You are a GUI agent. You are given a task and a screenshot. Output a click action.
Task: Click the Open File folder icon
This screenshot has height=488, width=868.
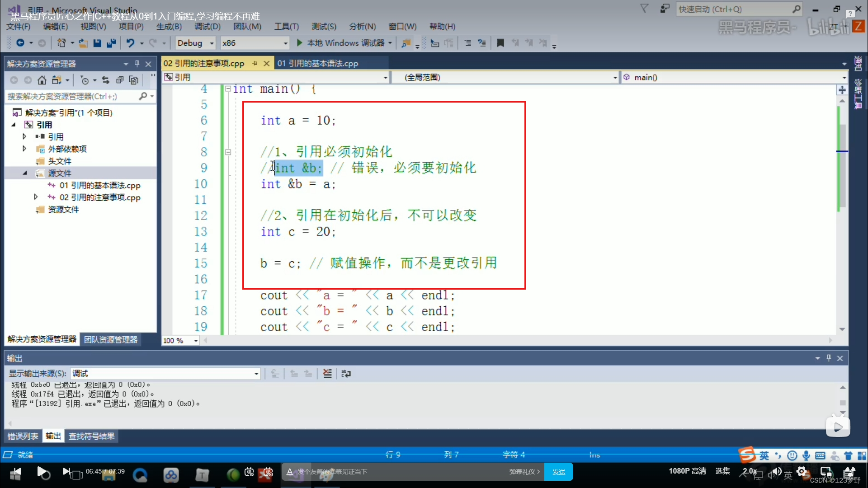click(x=83, y=43)
